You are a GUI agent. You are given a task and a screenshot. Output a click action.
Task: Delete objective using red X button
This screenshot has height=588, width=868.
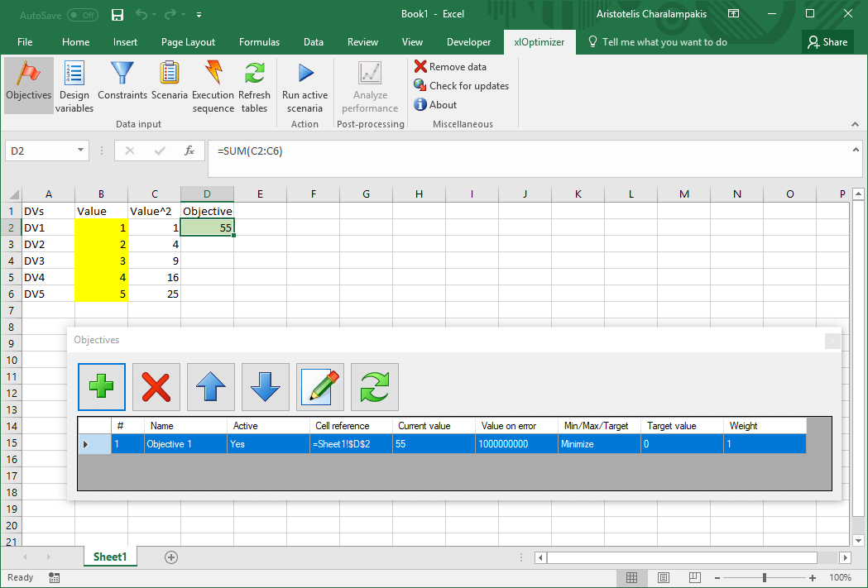[156, 387]
